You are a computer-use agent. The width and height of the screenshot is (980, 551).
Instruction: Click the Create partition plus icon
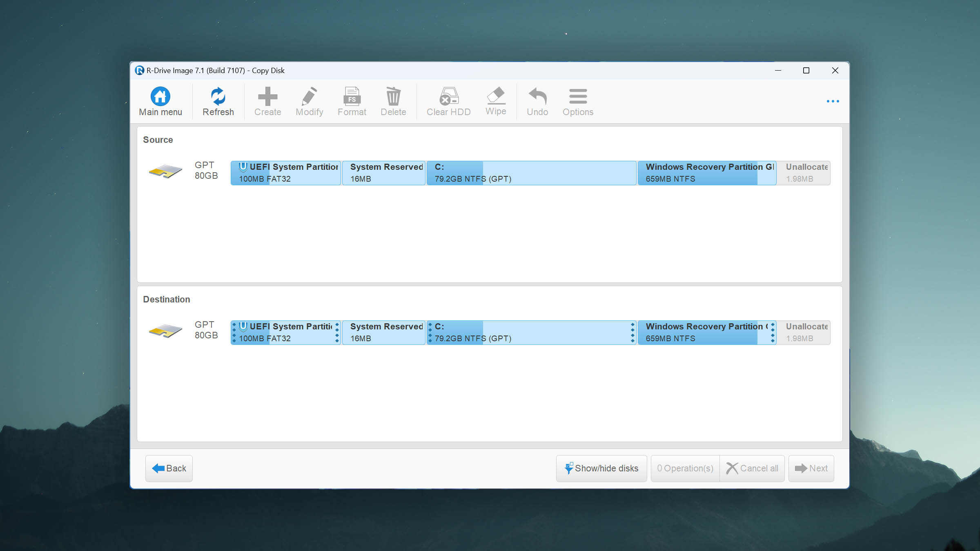[x=267, y=97]
